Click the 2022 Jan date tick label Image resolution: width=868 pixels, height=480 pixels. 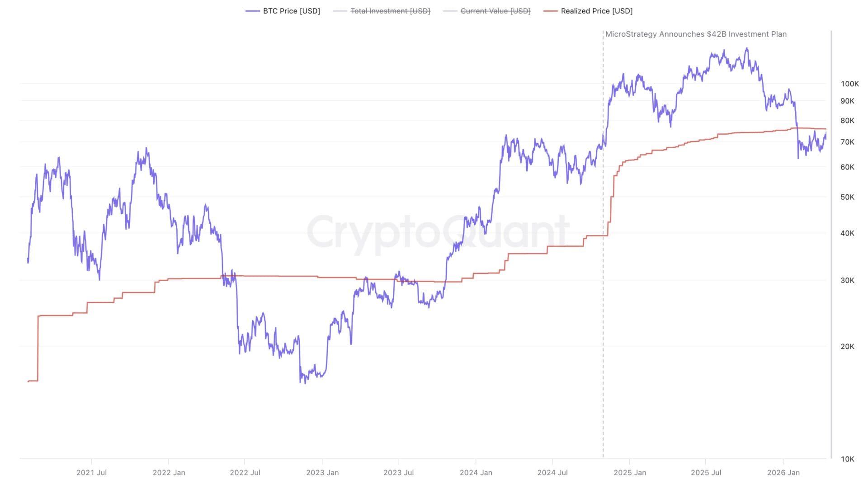(x=169, y=472)
